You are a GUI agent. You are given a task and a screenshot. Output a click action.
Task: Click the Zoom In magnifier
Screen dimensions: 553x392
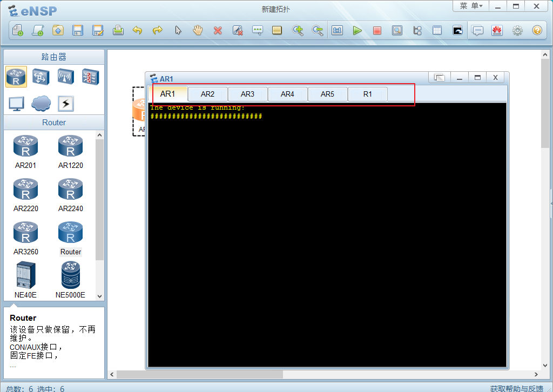298,30
